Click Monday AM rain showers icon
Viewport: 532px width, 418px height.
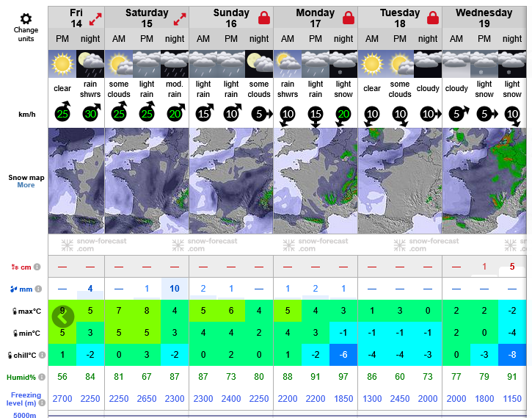click(288, 64)
